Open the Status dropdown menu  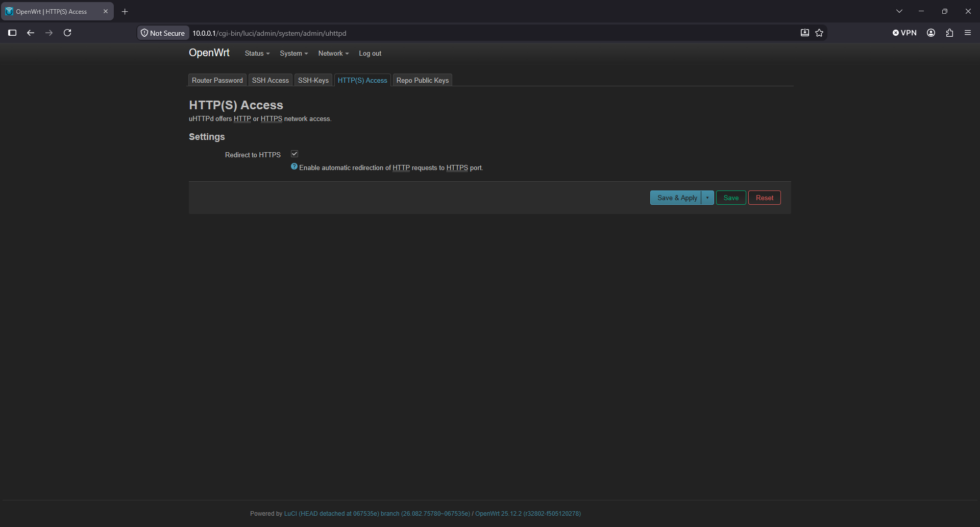pos(257,53)
